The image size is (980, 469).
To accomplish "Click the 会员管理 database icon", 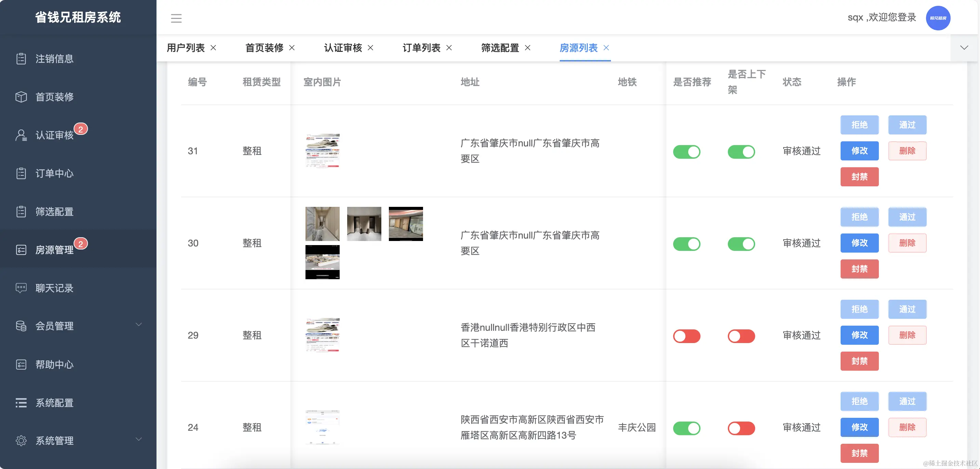I will (x=21, y=326).
